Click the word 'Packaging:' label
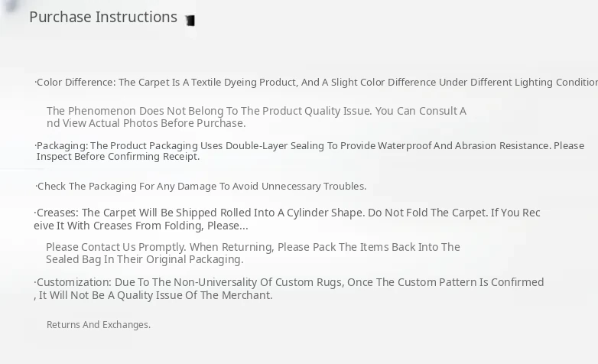This screenshot has height=364, width=598. tap(62, 145)
